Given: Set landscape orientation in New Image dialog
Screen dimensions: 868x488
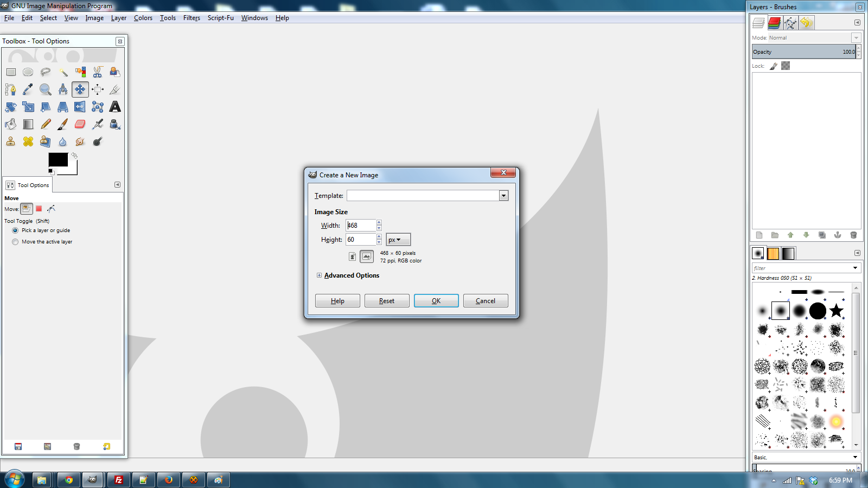Looking at the screenshot, I should pyautogui.click(x=367, y=256).
